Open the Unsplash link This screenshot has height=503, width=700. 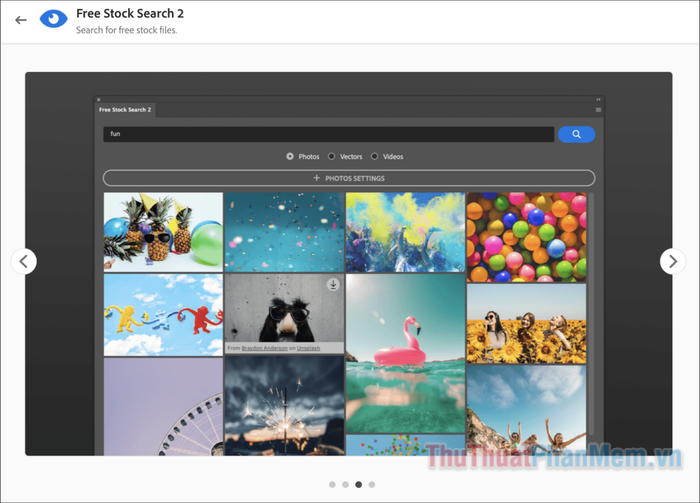[308, 348]
